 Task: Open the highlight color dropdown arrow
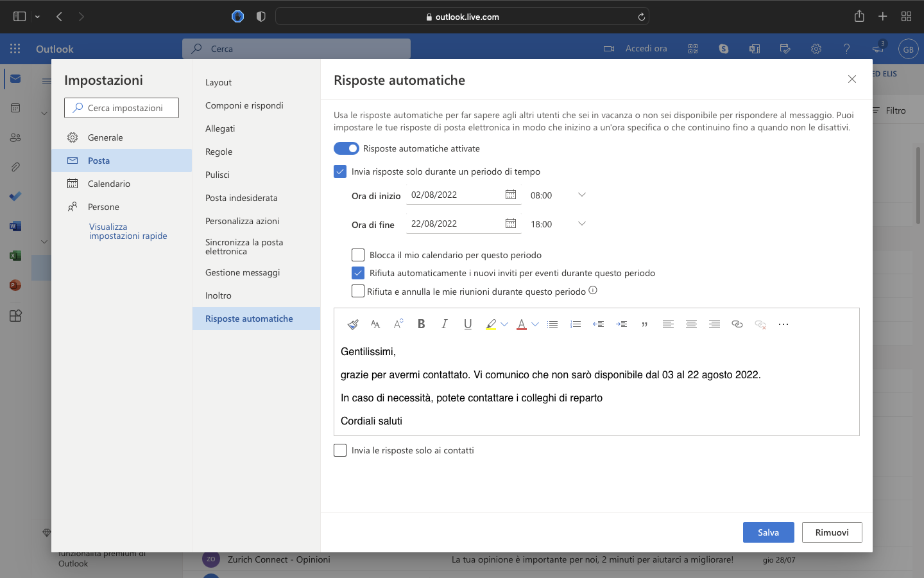(504, 324)
